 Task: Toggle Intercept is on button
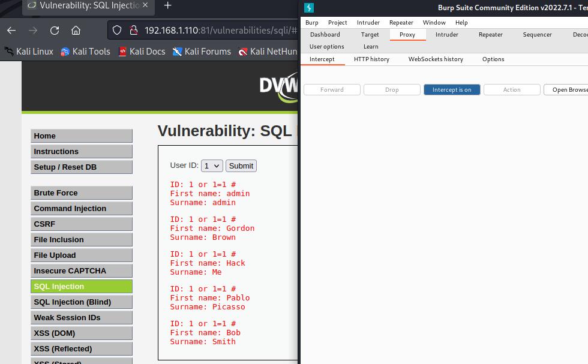[x=452, y=89]
